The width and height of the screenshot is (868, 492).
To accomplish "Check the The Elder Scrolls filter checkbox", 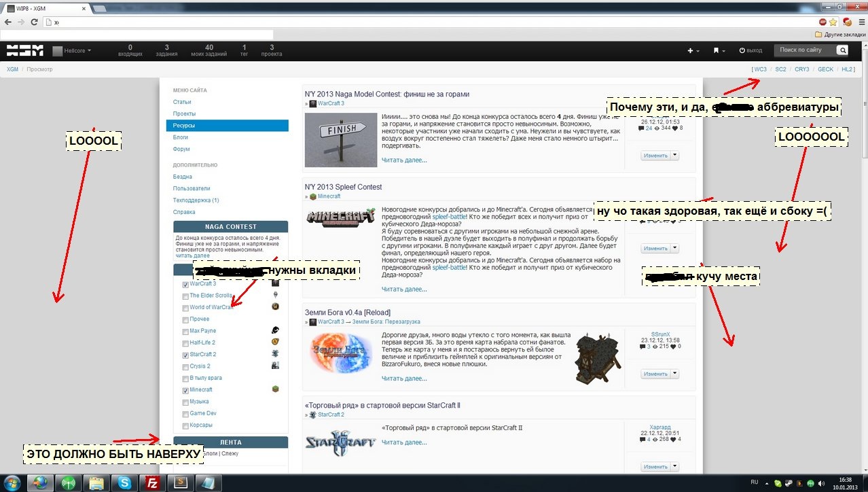I will click(185, 296).
